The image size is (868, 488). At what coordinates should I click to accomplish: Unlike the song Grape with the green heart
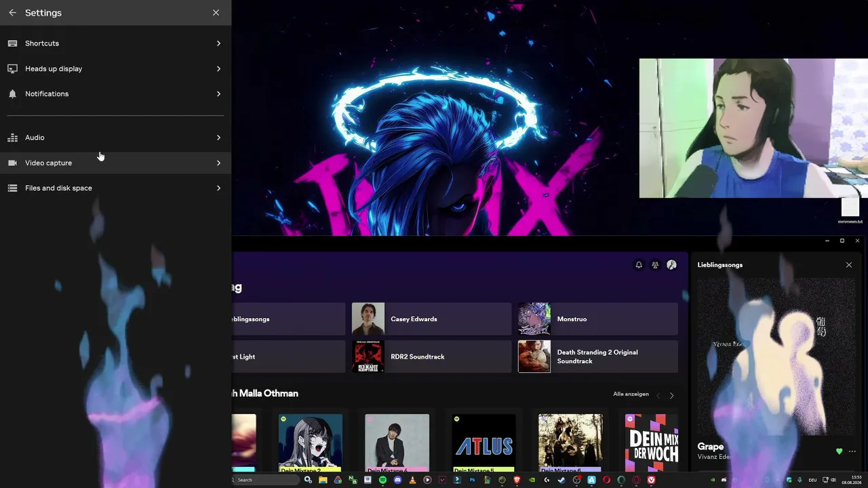coord(840,451)
